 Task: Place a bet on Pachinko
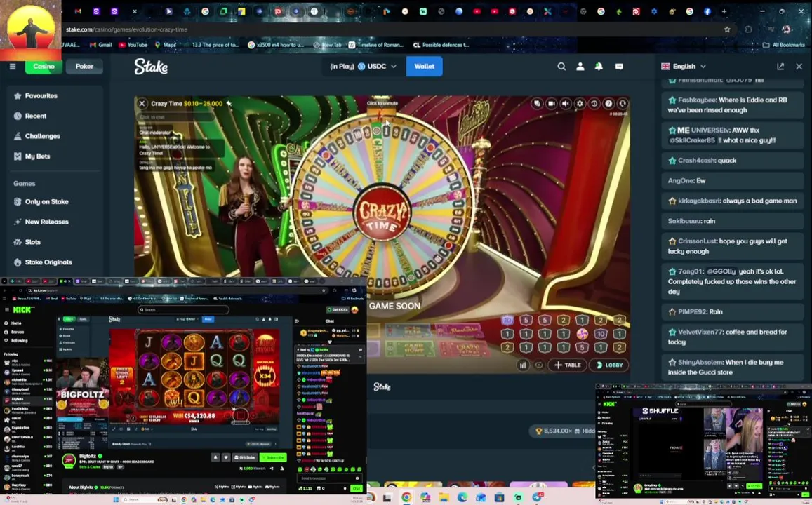[x=460, y=330]
